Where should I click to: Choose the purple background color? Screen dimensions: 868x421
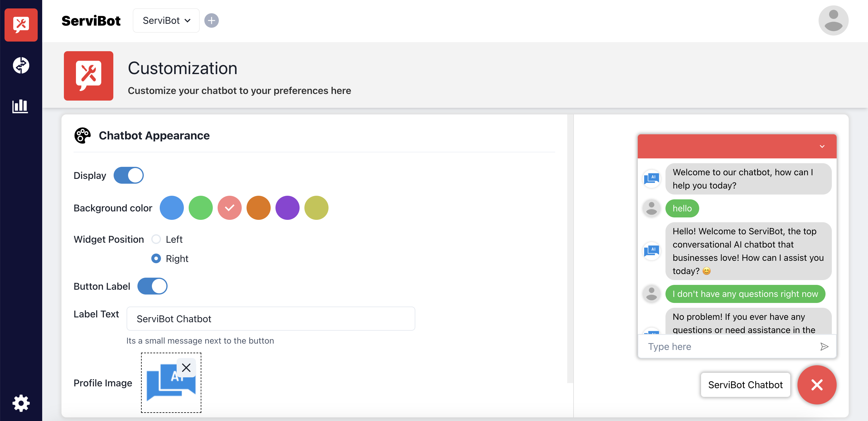click(x=287, y=208)
